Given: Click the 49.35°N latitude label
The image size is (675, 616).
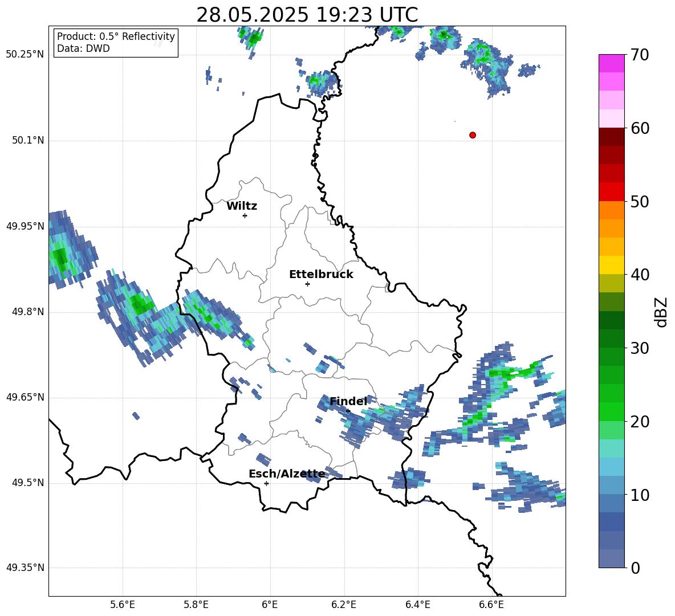Looking at the screenshot, I should [25, 568].
